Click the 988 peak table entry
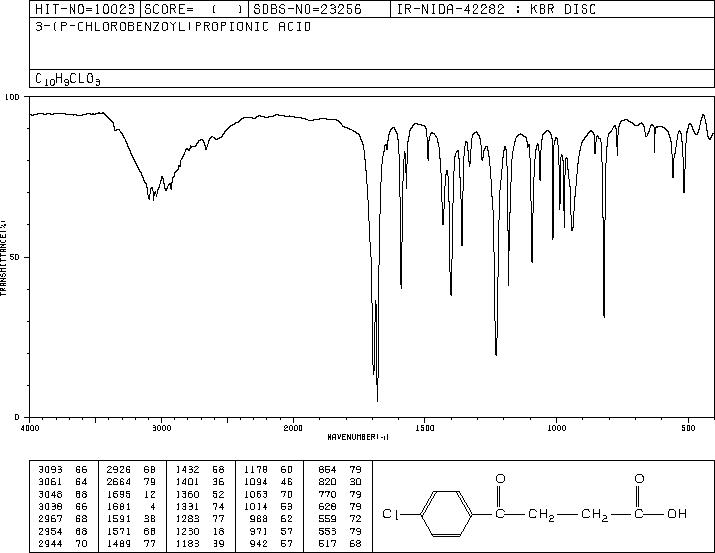 point(271,519)
